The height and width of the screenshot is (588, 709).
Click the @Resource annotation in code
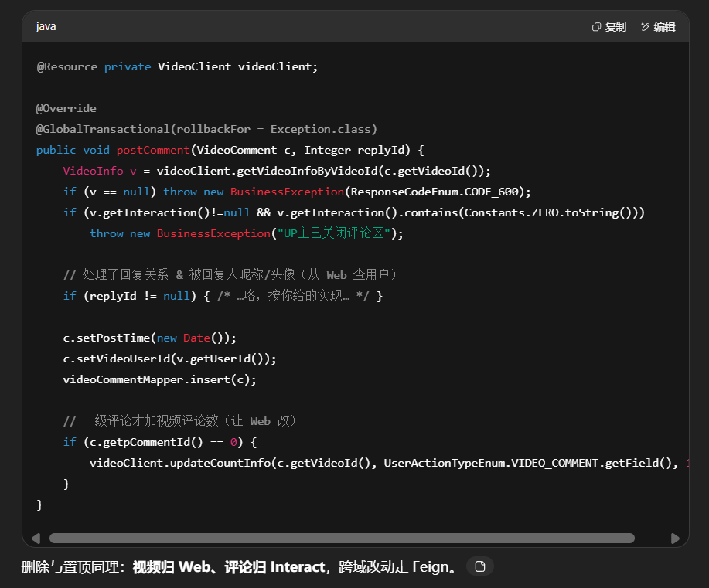click(x=67, y=66)
